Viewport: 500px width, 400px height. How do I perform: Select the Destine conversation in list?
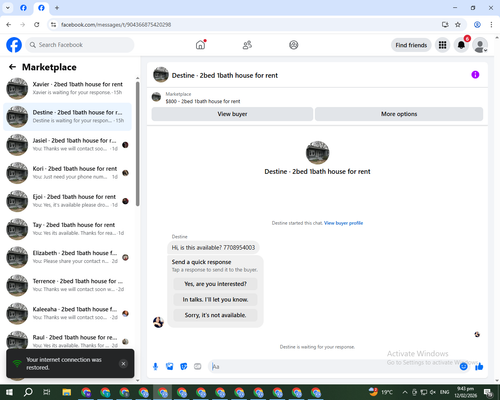point(68,117)
